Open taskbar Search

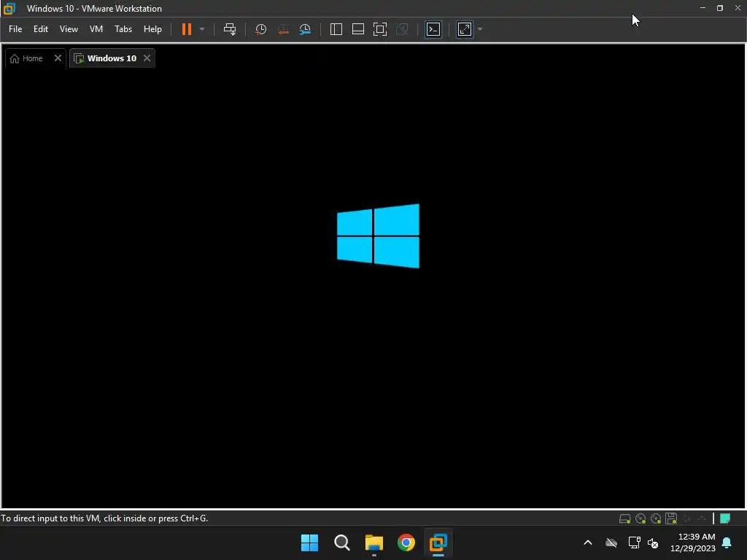[x=341, y=542]
